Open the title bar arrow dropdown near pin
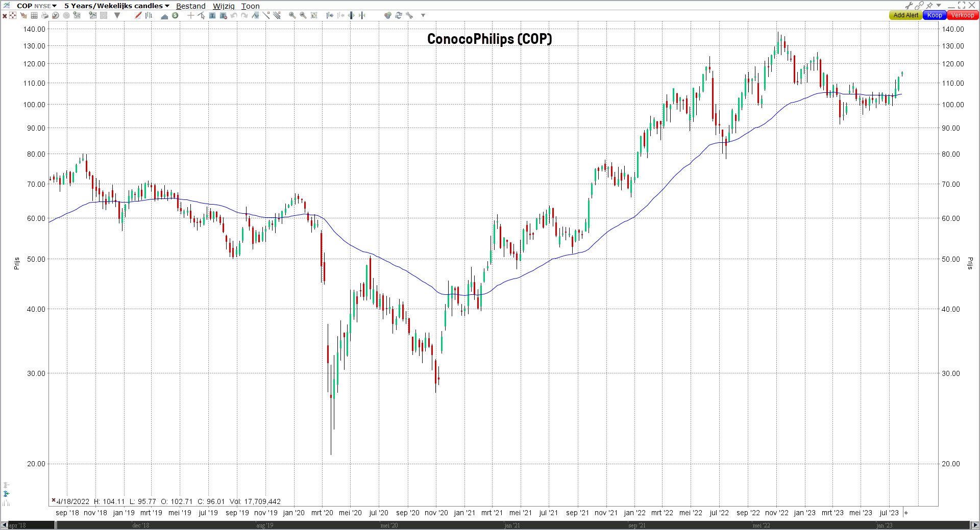The image size is (980, 530). 939,5
